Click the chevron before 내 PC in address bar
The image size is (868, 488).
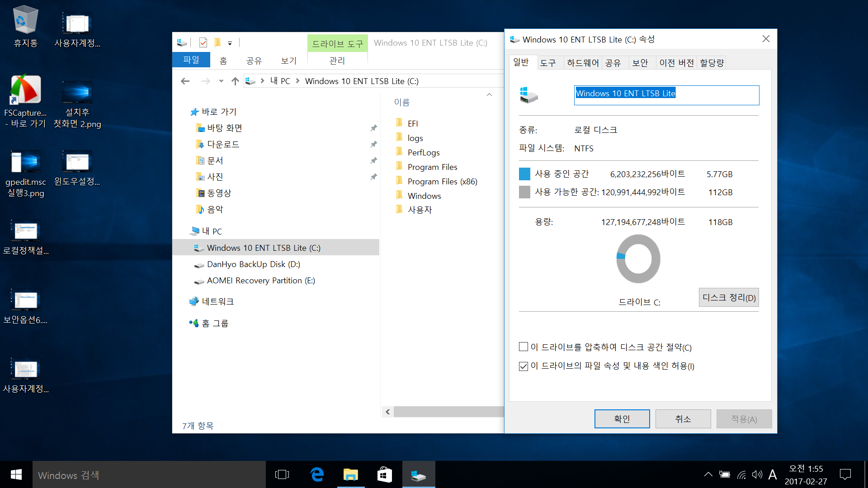click(262, 81)
